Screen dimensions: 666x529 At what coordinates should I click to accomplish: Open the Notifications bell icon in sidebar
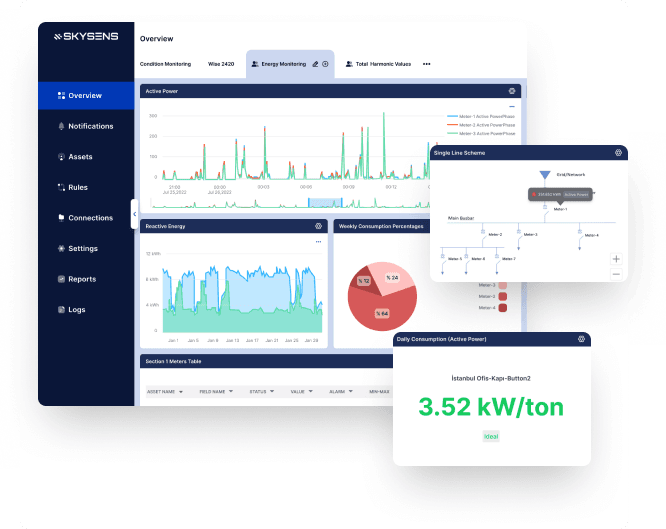(61, 126)
